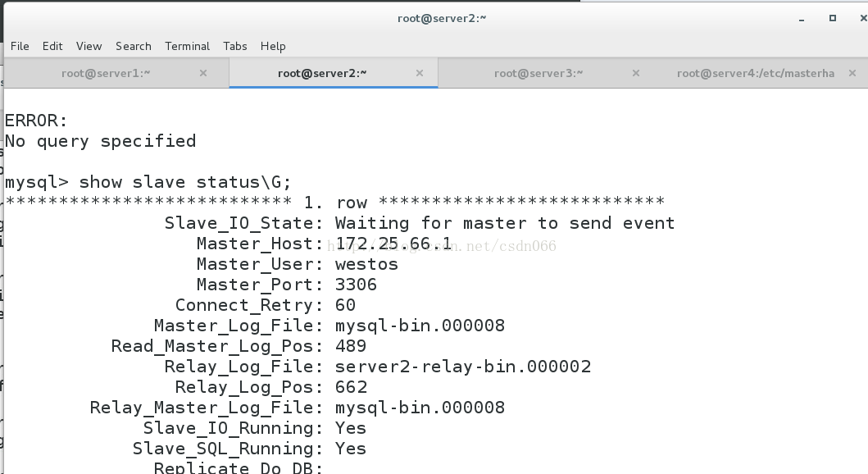Click the Relay_Log_Pos label
The width and height of the screenshot is (868, 474).
click(x=249, y=387)
